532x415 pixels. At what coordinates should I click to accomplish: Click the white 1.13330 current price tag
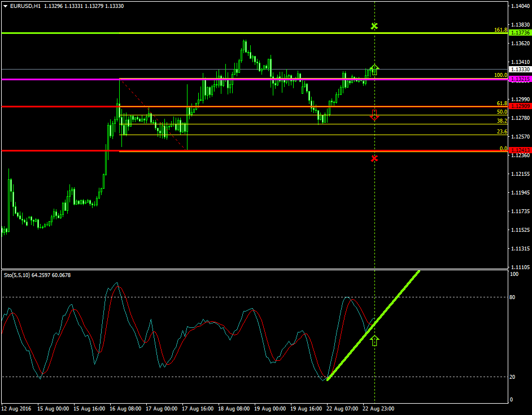[x=520, y=69]
